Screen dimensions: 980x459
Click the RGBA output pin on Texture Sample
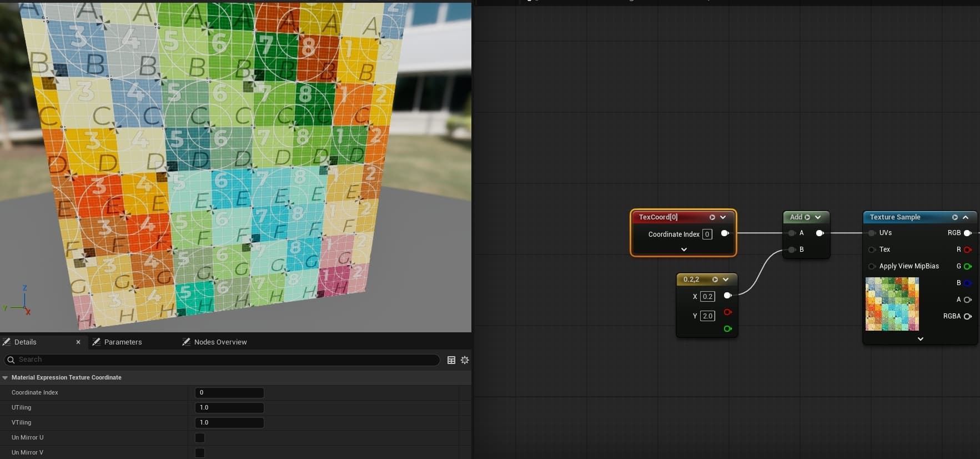(x=968, y=316)
